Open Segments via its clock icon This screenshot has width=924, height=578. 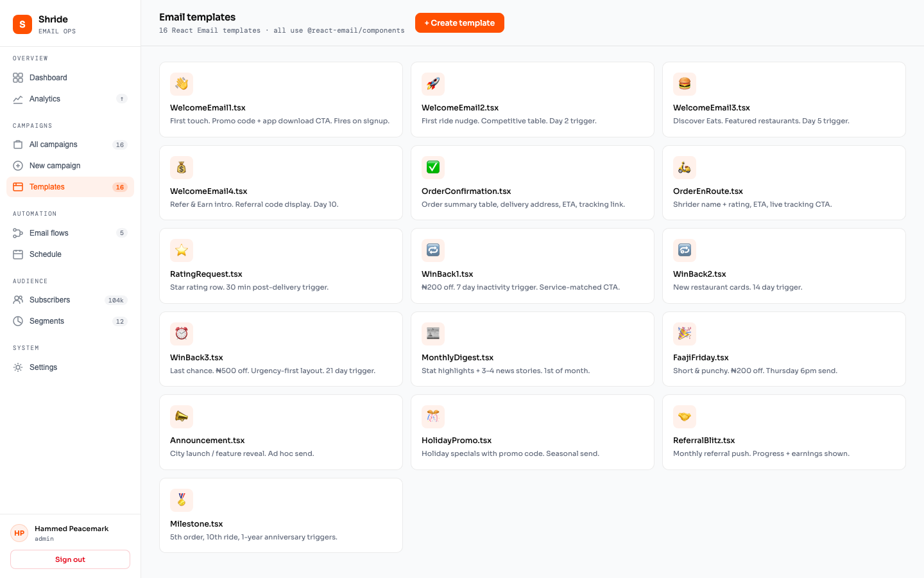pyautogui.click(x=18, y=320)
